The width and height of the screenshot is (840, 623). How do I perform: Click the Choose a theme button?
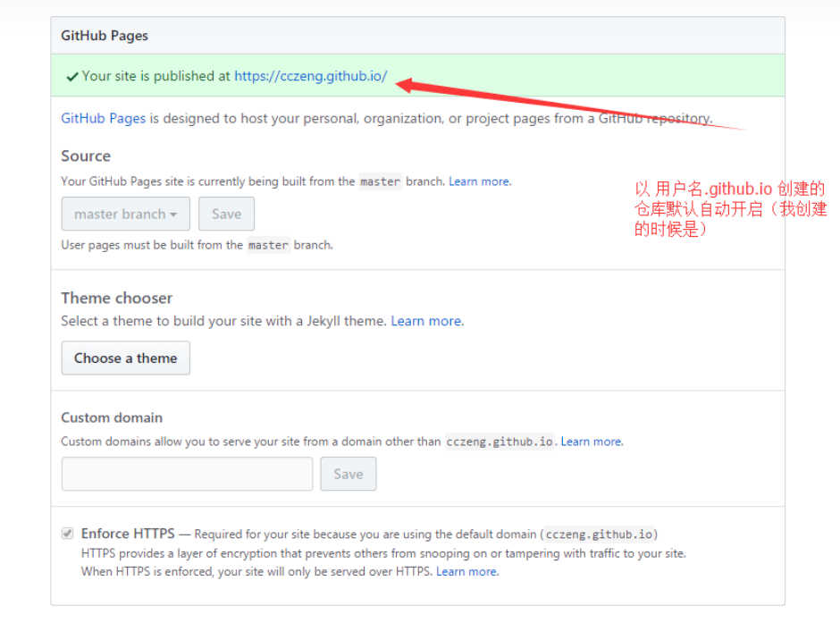coord(125,358)
